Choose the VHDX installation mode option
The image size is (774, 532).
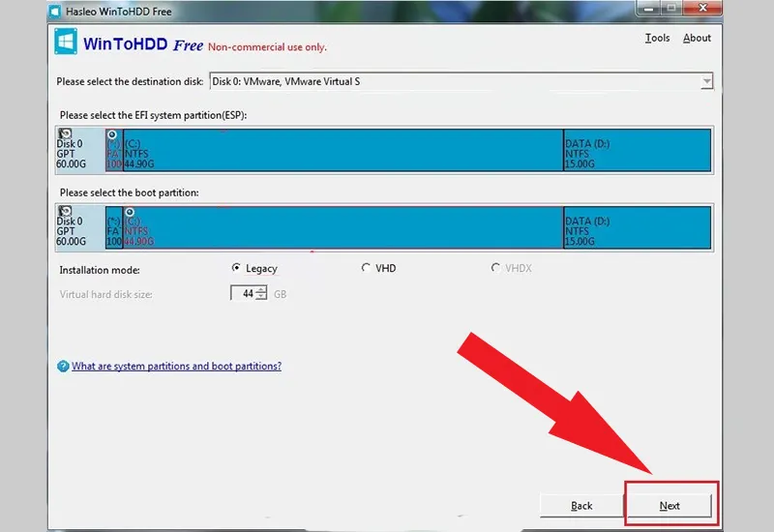(x=495, y=268)
